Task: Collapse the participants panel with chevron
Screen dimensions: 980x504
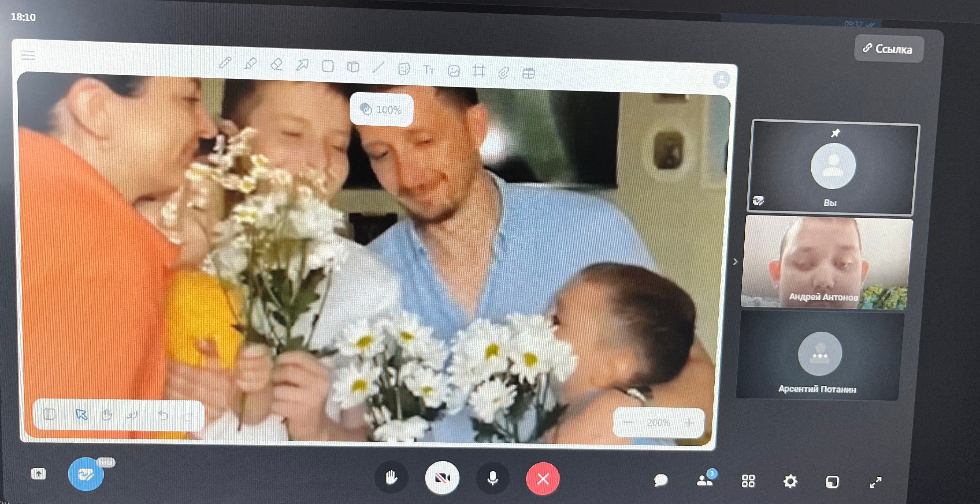Action: coord(735,261)
